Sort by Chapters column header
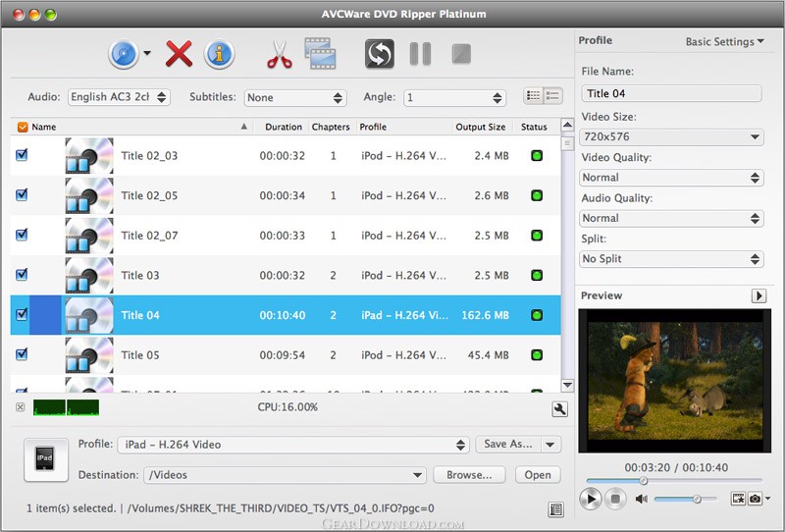Screen dimensions: 785x532 click(x=331, y=128)
